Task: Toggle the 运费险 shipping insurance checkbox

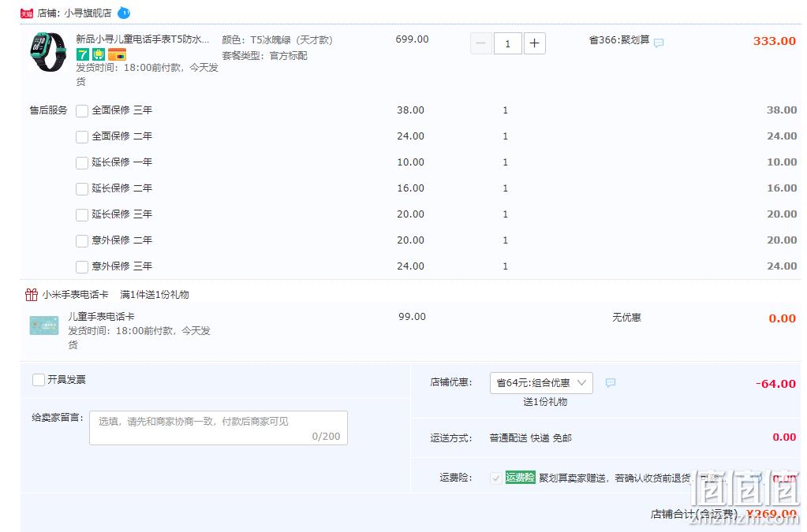Action: point(496,478)
